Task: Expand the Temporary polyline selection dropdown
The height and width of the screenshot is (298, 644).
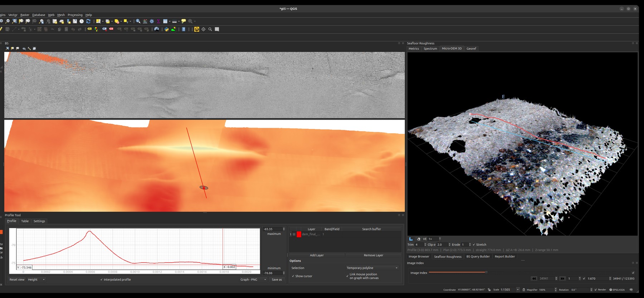Action: (x=372, y=268)
